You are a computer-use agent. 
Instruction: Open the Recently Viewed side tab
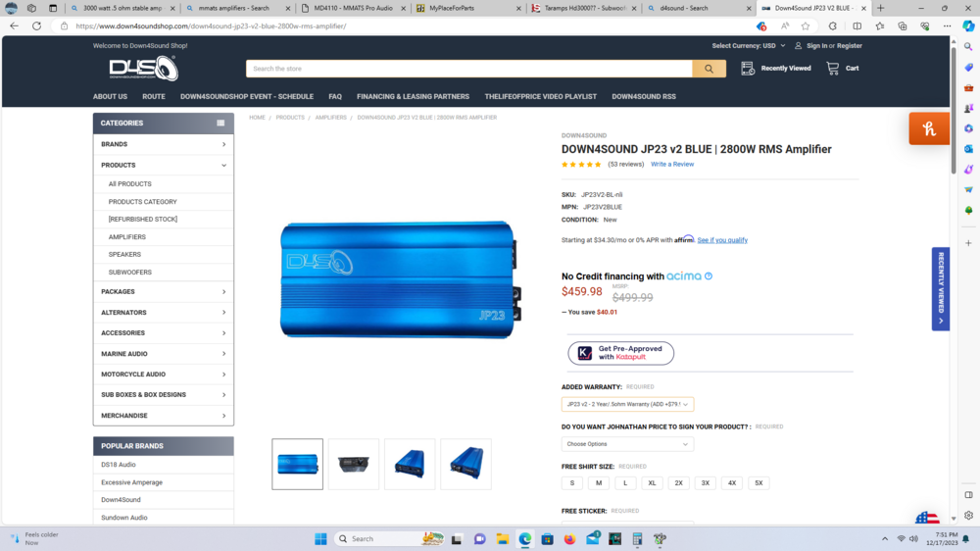[941, 289]
